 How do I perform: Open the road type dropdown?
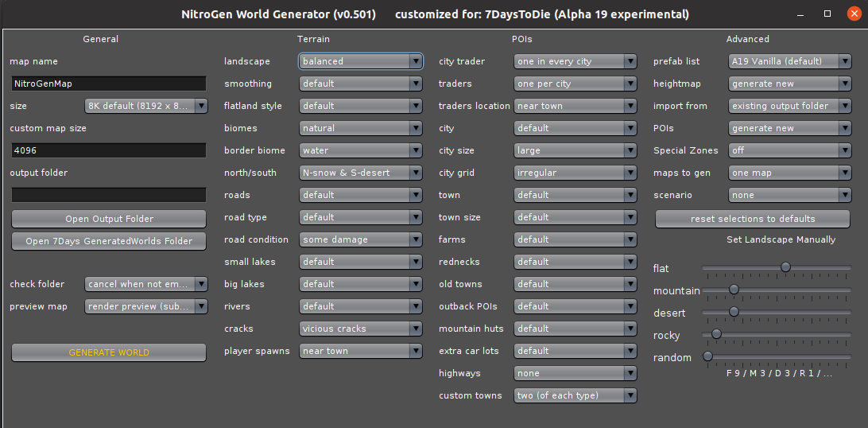(x=360, y=217)
